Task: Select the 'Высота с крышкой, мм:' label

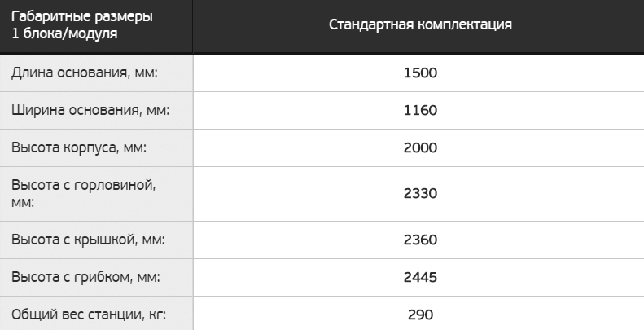Action: 89,240
